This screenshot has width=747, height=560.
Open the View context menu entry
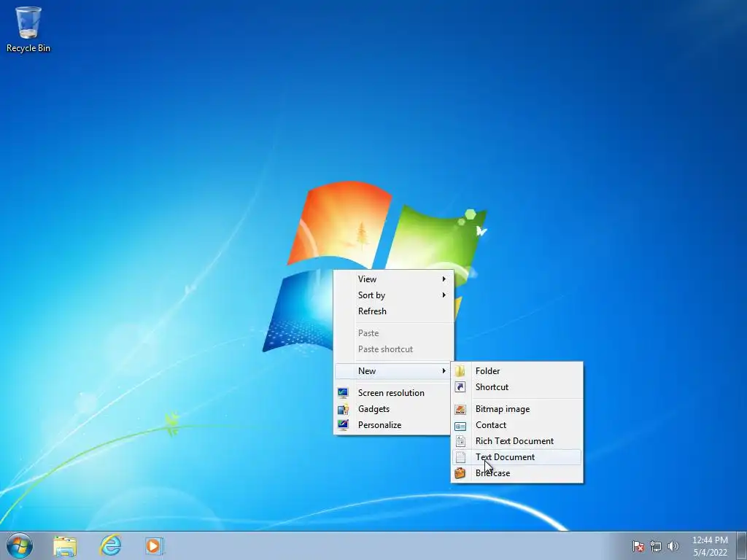[393, 279]
